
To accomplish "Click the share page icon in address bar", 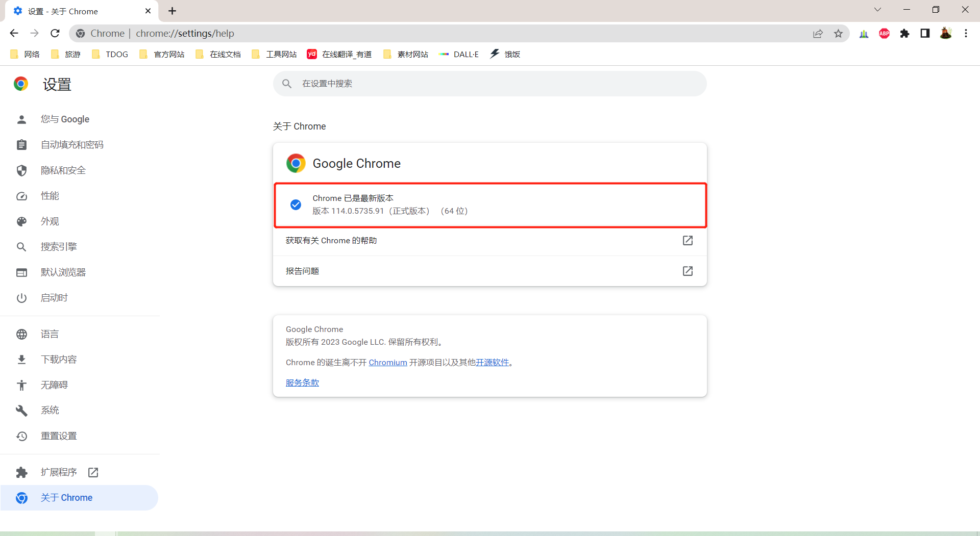I will tap(818, 33).
